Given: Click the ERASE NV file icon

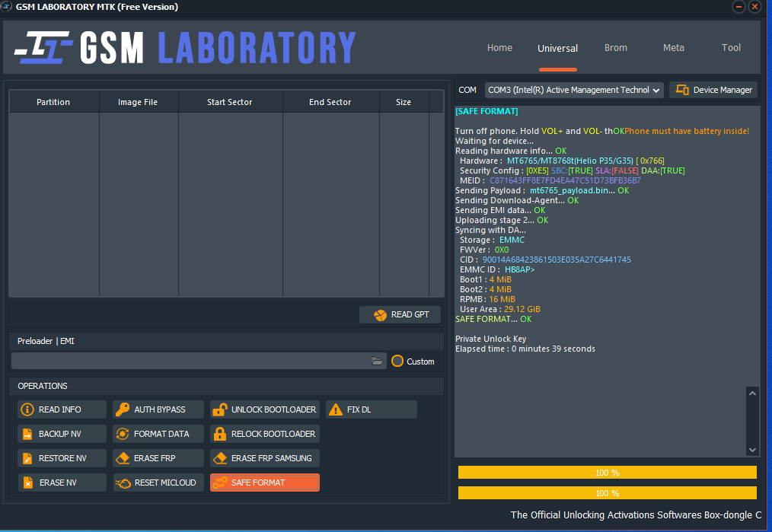Looking at the screenshot, I should click(28, 483).
